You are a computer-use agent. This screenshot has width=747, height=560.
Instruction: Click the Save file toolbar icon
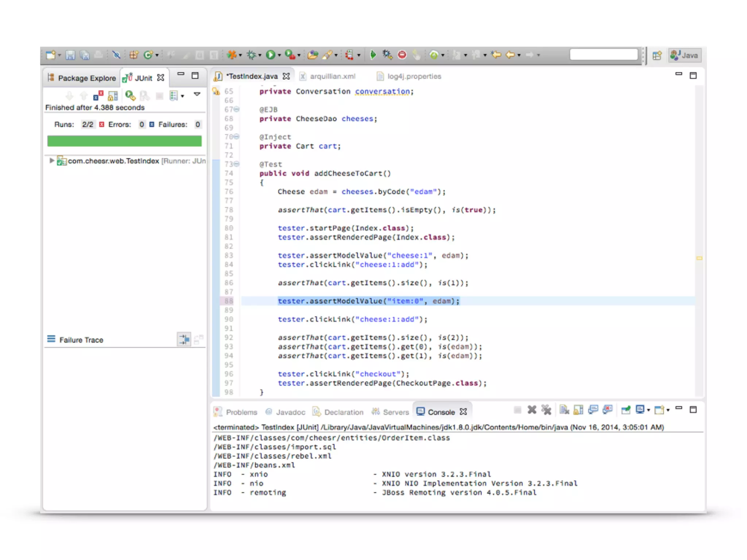click(70, 55)
